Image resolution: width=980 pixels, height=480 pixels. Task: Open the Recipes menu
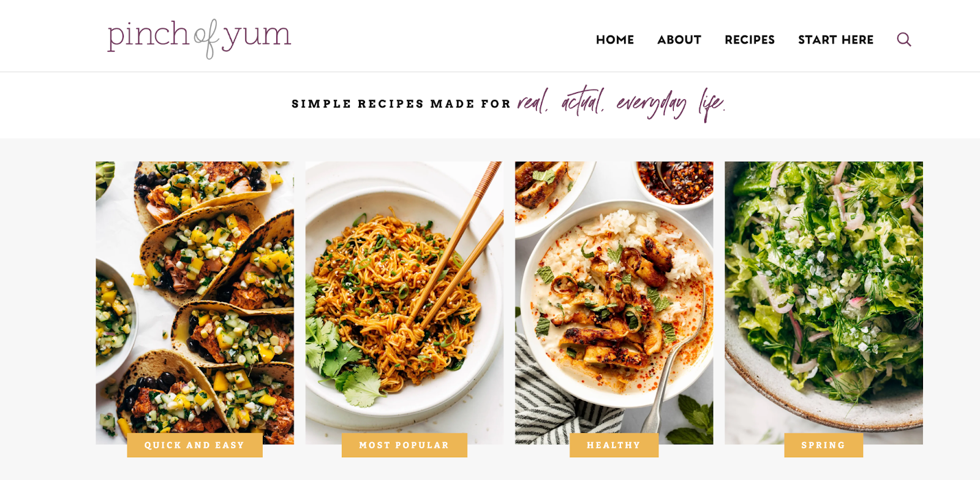[750, 40]
